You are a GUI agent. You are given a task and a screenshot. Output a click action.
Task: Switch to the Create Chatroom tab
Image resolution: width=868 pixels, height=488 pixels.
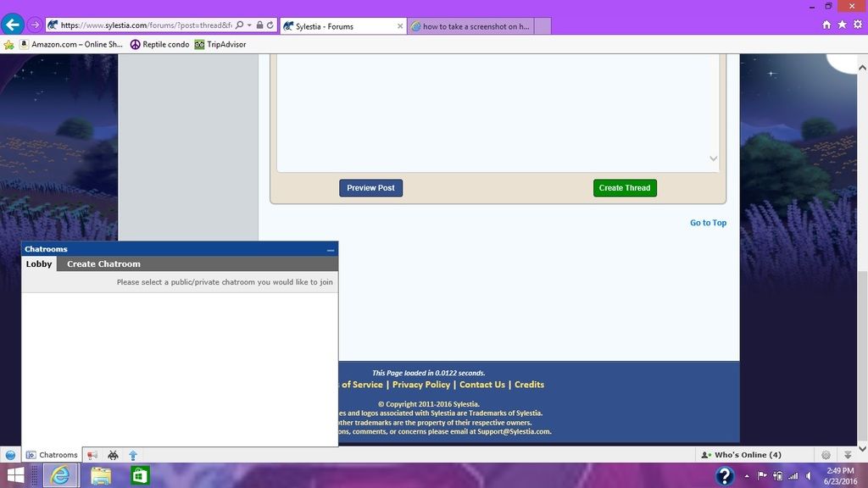point(103,264)
